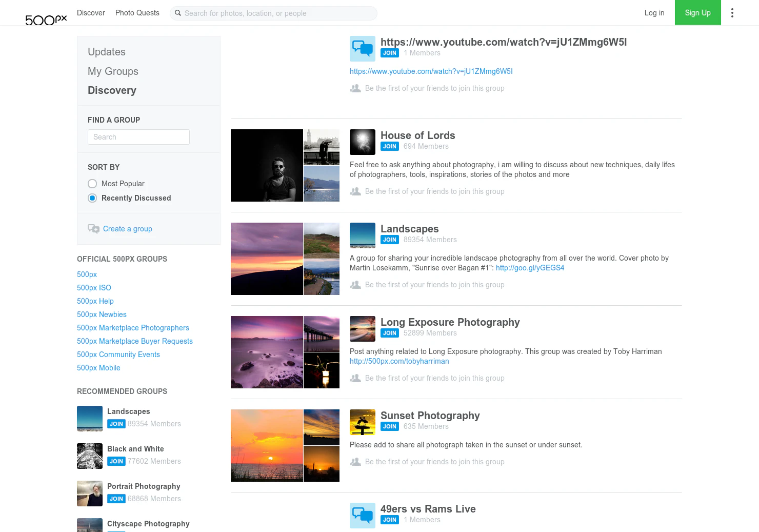Join the Long Exposure Photography group
Image resolution: width=759 pixels, height=532 pixels.
coord(390,333)
